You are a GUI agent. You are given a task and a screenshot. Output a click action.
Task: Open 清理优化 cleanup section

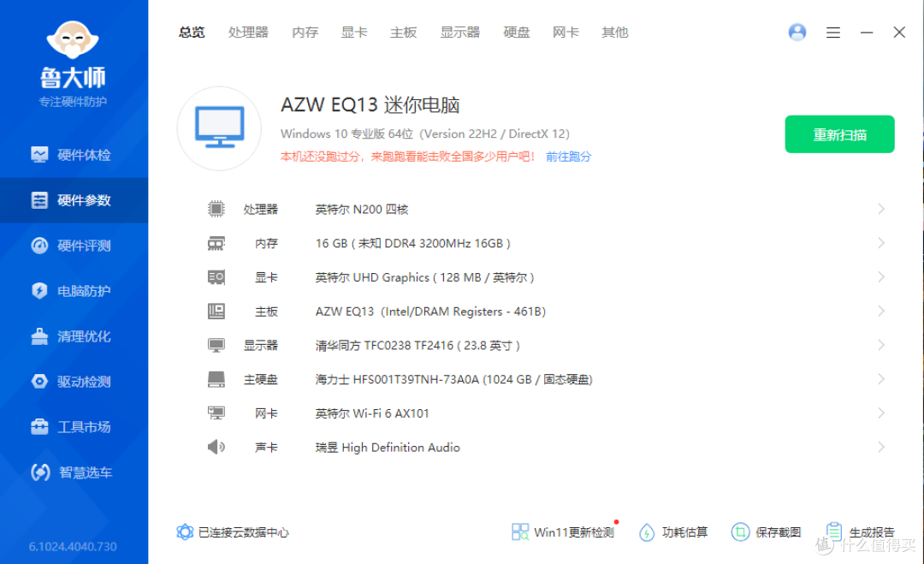(x=74, y=336)
